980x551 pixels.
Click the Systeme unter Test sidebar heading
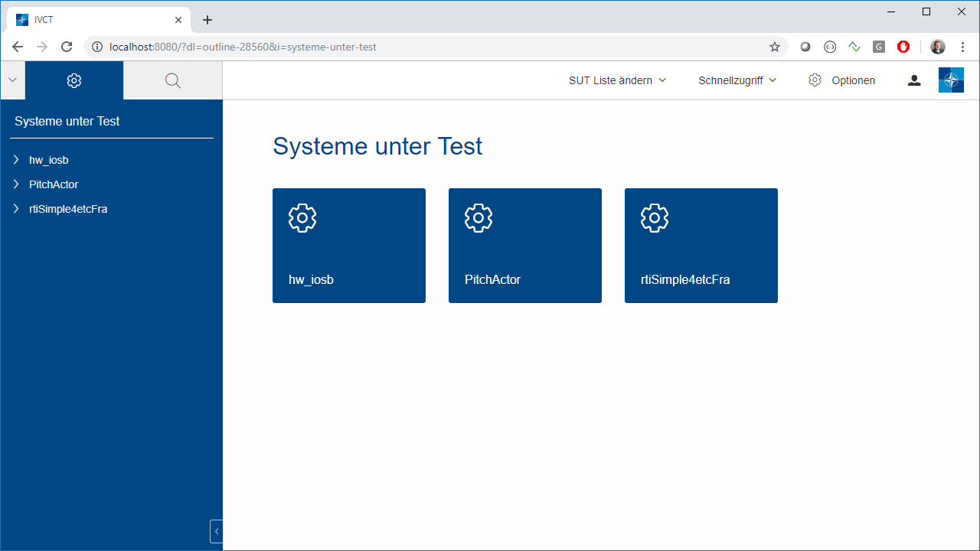pyautogui.click(x=67, y=121)
